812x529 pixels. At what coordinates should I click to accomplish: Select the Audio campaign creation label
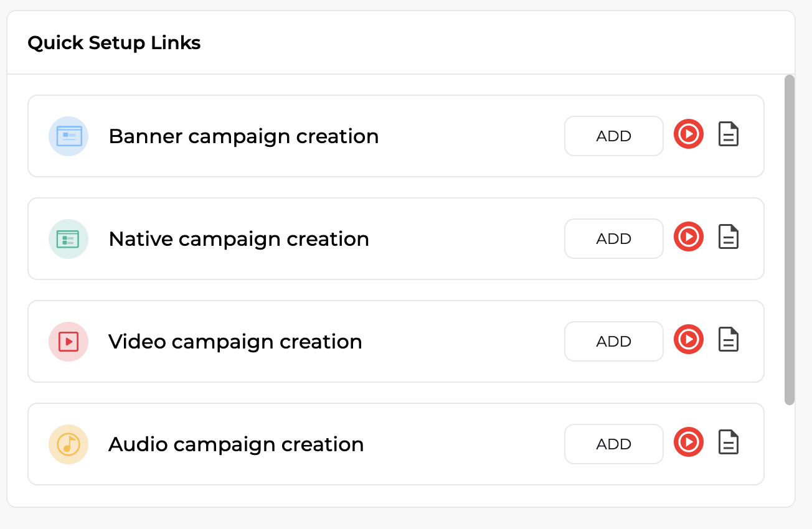pos(236,444)
